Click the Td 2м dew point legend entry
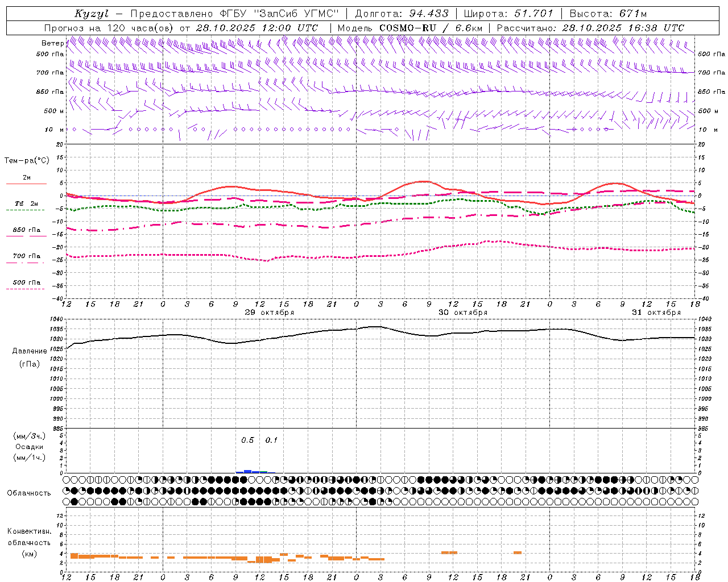 pos(27,203)
